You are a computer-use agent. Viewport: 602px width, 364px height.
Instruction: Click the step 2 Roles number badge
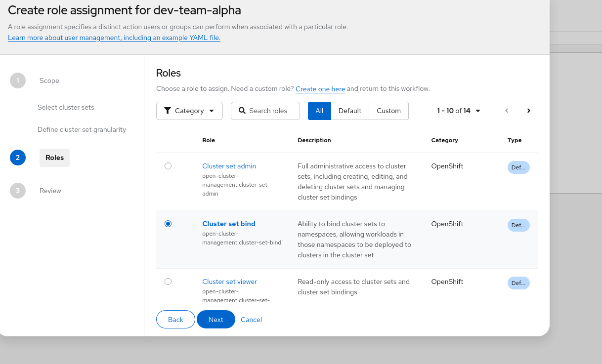click(18, 158)
